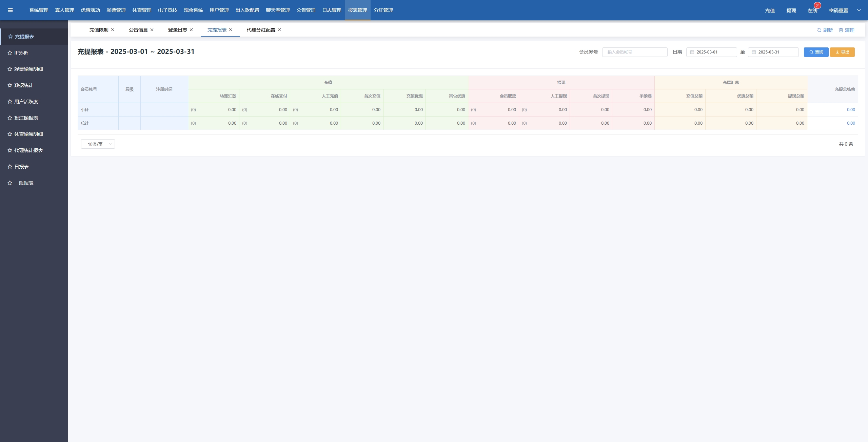868x442 pixels.
Task: Open the 用户管理 top menu
Action: point(219,10)
